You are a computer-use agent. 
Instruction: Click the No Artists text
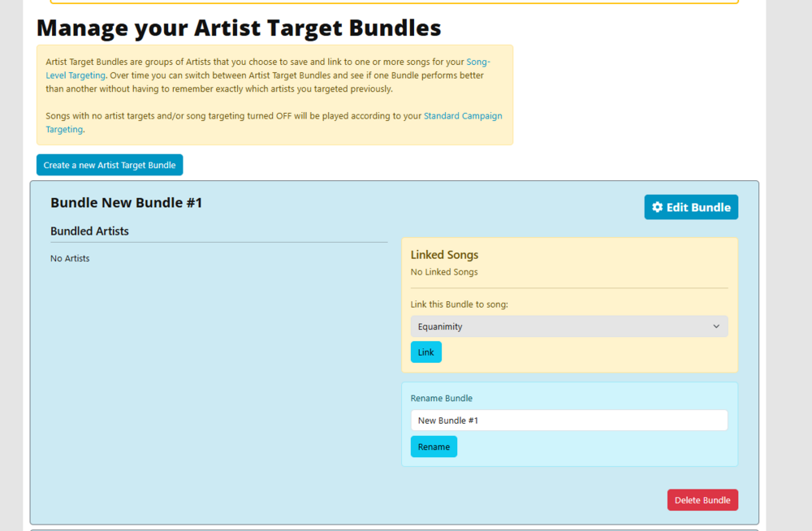[x=70, y=258]
